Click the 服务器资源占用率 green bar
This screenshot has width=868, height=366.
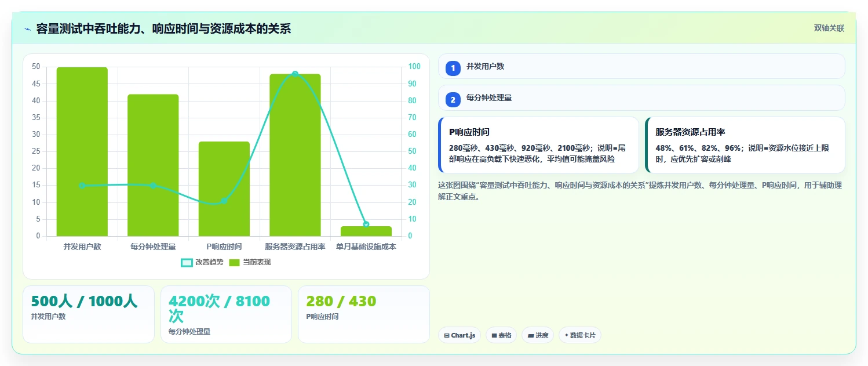(x=295, y=155)
